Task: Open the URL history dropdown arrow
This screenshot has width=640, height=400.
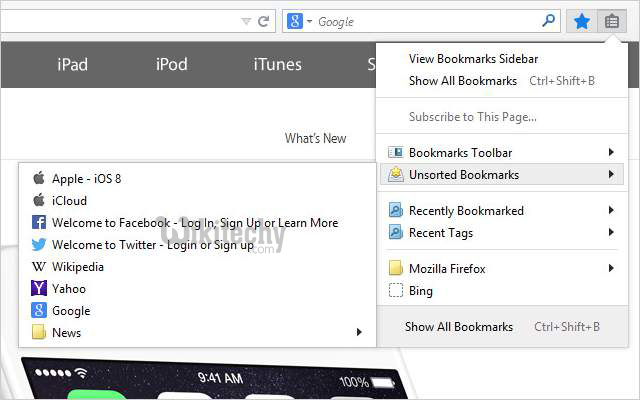Action: pyautogui.click(x=246, y=21)
